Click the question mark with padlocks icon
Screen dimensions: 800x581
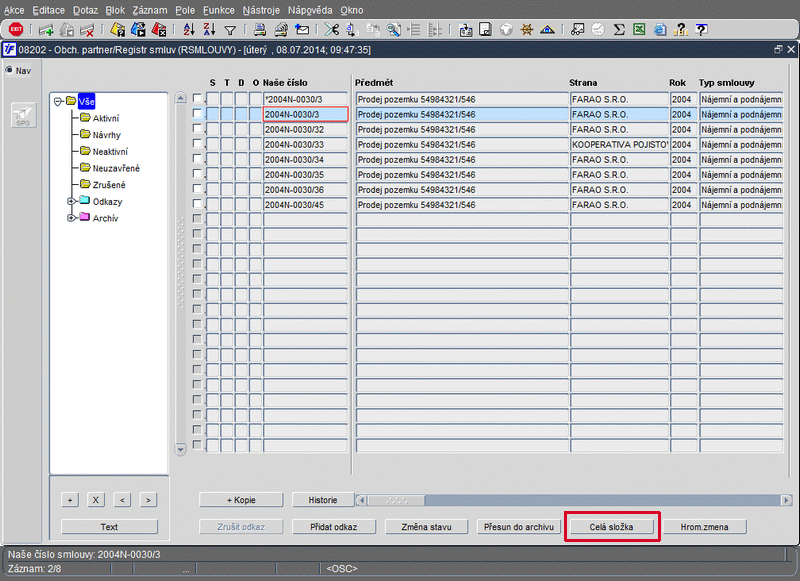[681, 30]
